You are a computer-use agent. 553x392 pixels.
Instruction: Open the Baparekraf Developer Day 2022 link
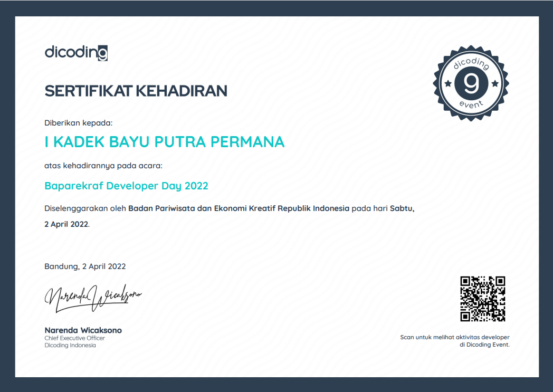click(126, 186)
